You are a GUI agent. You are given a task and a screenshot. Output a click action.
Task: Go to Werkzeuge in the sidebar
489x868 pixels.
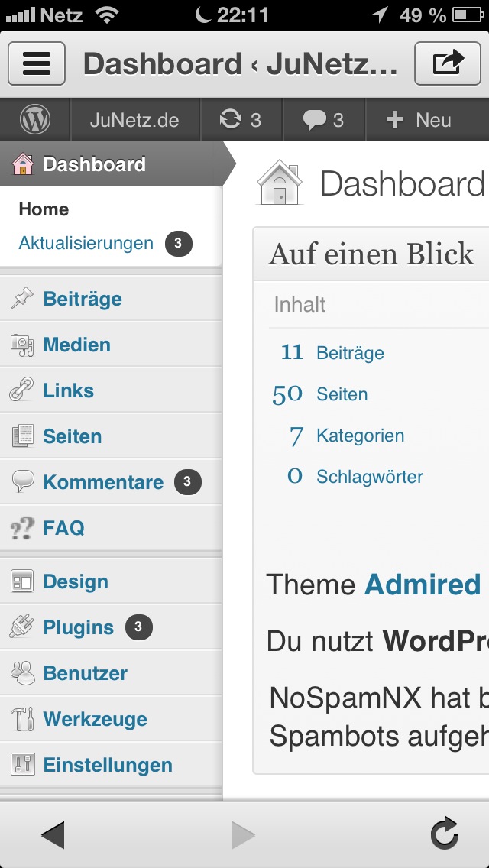111,719
